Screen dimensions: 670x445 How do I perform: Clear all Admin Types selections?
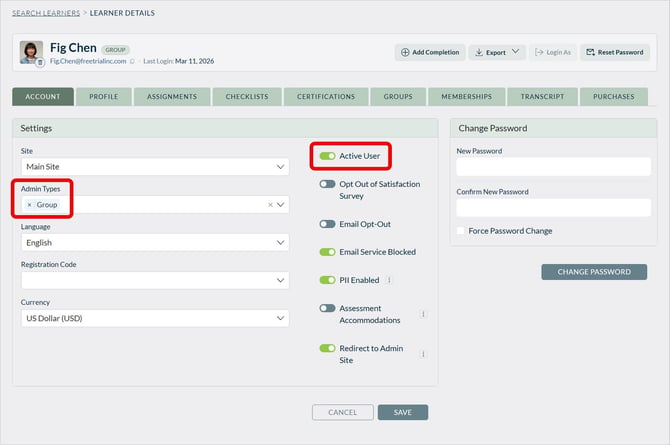click(270, 205)
